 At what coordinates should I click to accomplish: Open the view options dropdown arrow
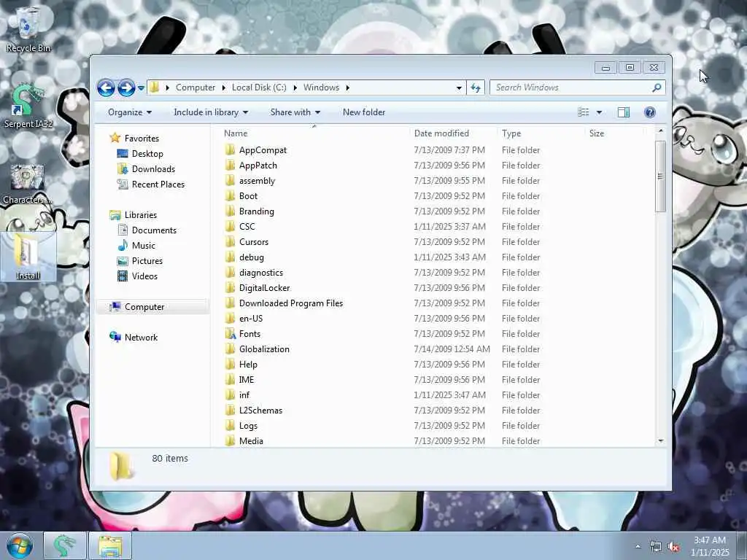(x=600, y=112)
